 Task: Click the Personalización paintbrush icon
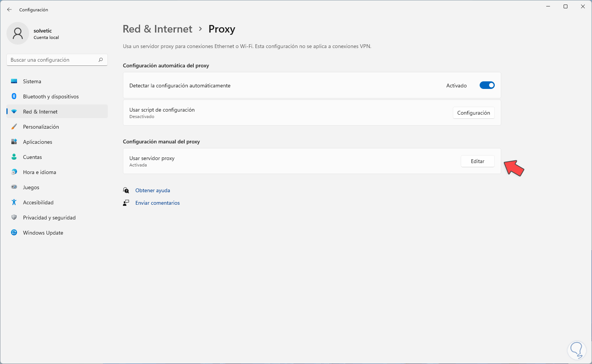(14, 127)
